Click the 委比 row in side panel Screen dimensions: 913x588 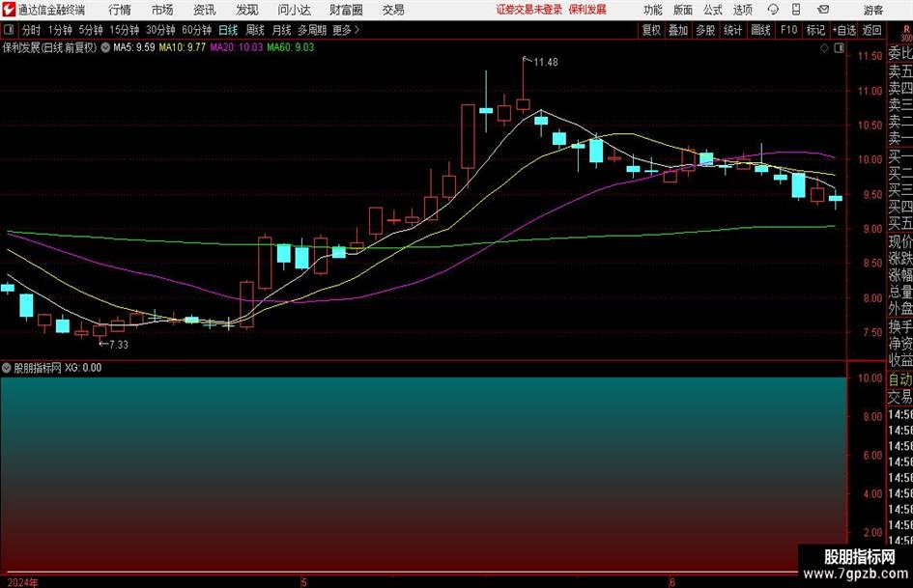coord(900,53)
